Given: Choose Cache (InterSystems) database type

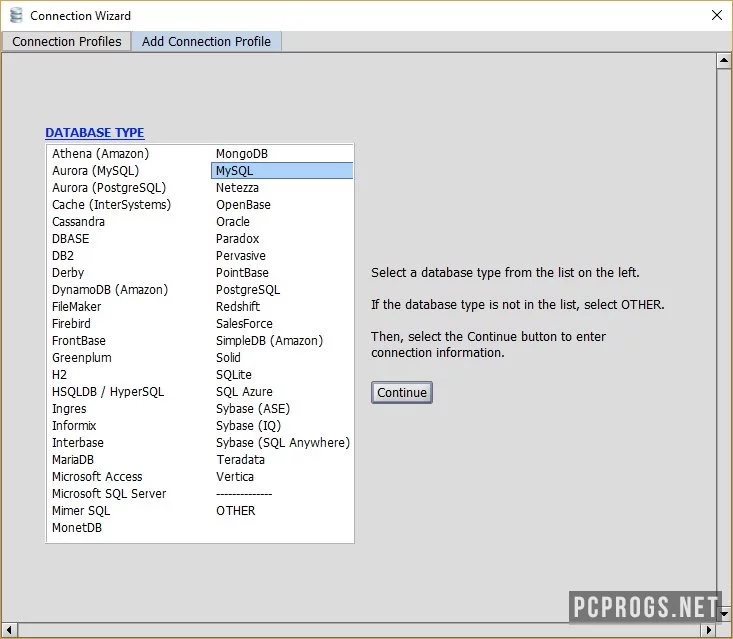Looking at the screenshot, I should coord(111,205).
